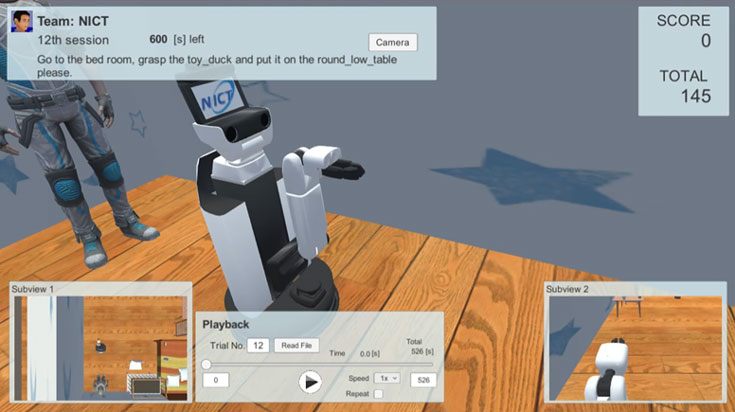Click the Time '0.0 [s]' readout
The width and height of the screenshot is (735, 412).
[369, 354]
